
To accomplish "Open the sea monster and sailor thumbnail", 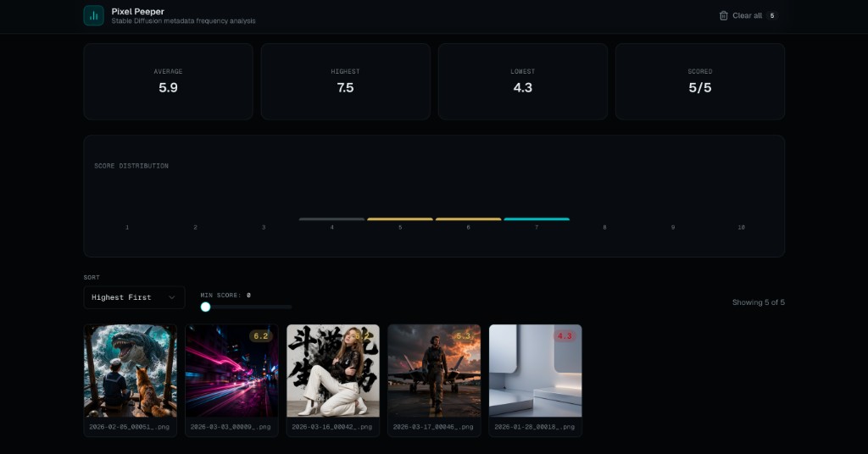I will coord(130,371).
